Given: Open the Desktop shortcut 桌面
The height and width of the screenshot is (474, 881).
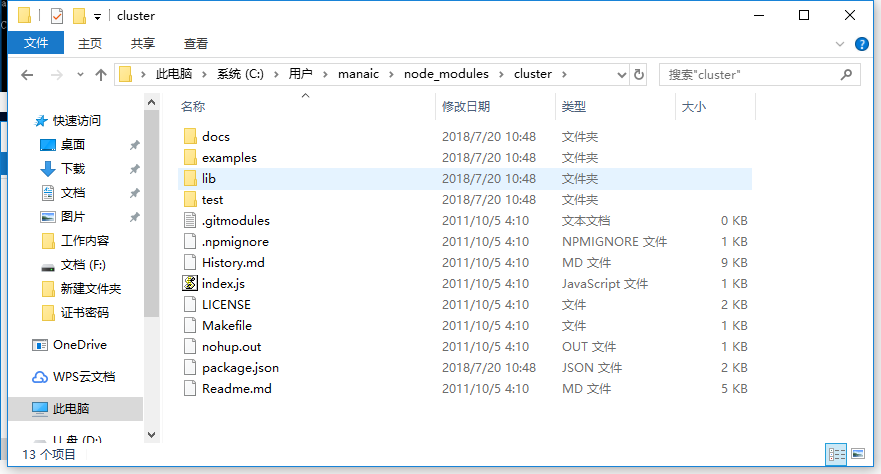Looking at the screenshot, I should (62, 145).
